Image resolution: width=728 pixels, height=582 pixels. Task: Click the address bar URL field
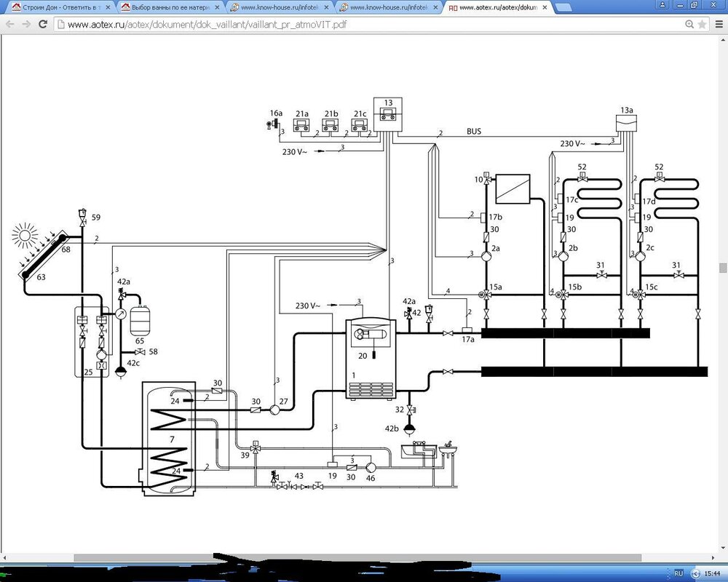(x=364, y=24)
